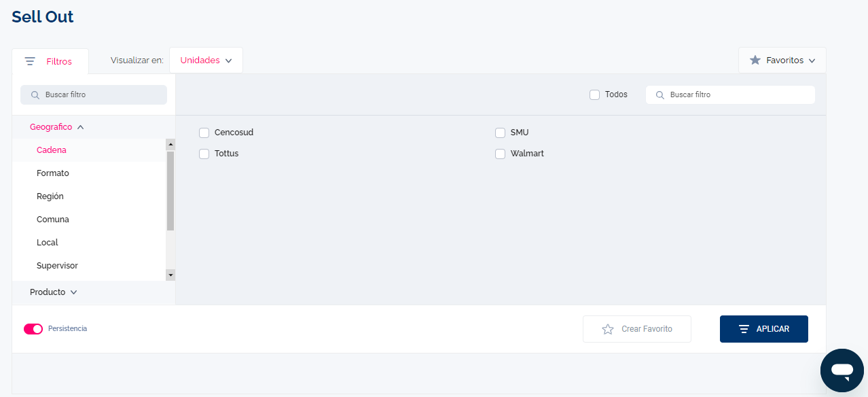868x397 pixels.
Task: Check the Tottus checkbox
Action: (204, 154)
